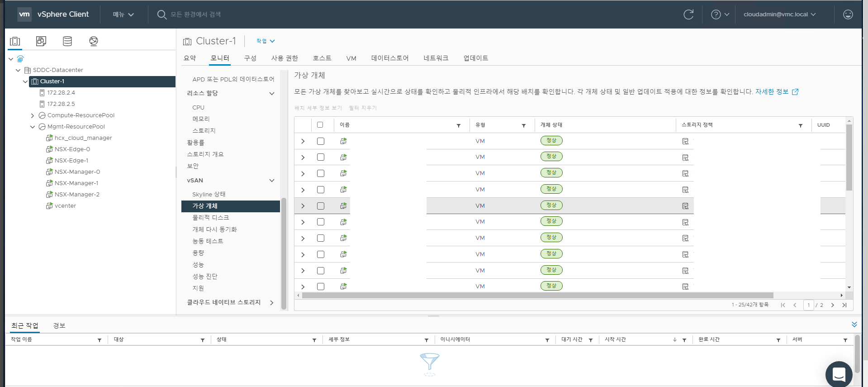Open the 경보 tab
This screenshot has height=387, width=868.
(59, 325)
